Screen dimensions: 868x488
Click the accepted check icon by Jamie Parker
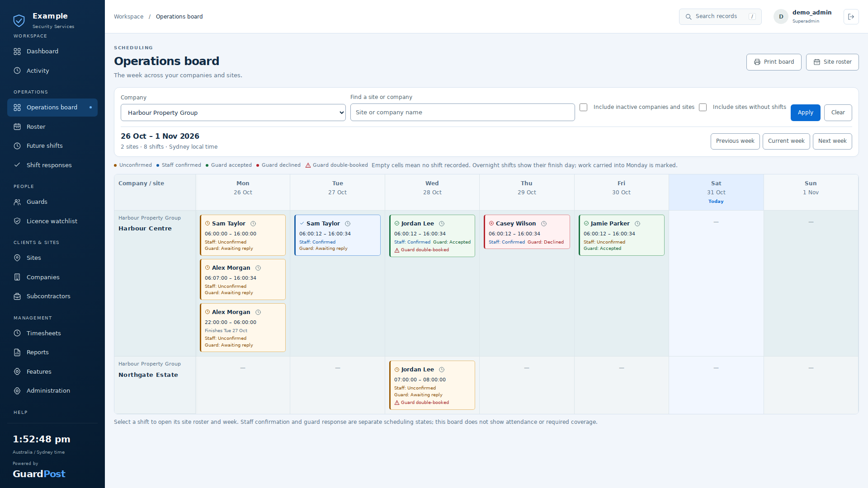[x=586, y=223]
